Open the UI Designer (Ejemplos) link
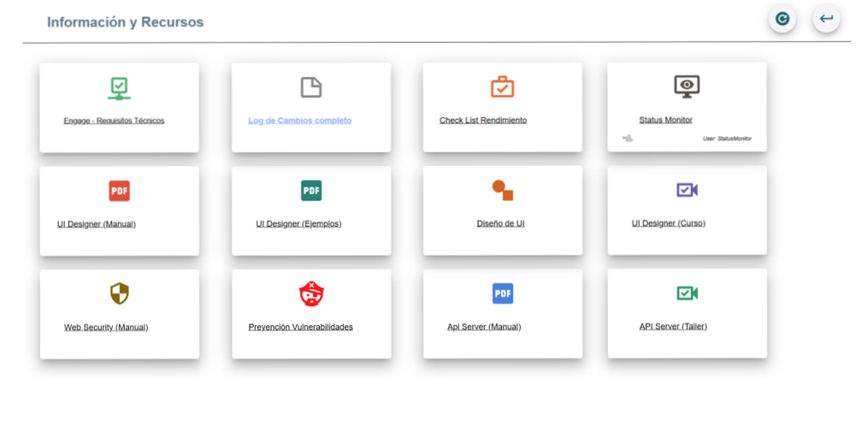Viewport: 868px width, 444px height. (x=299, y=223)
